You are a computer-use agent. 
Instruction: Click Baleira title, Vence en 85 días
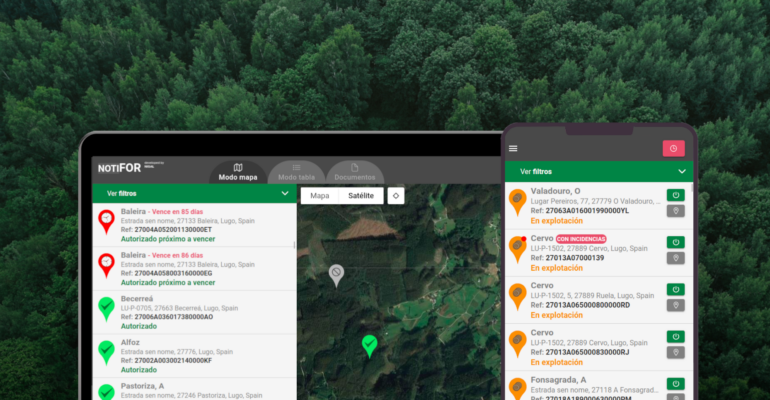point(162,212)
